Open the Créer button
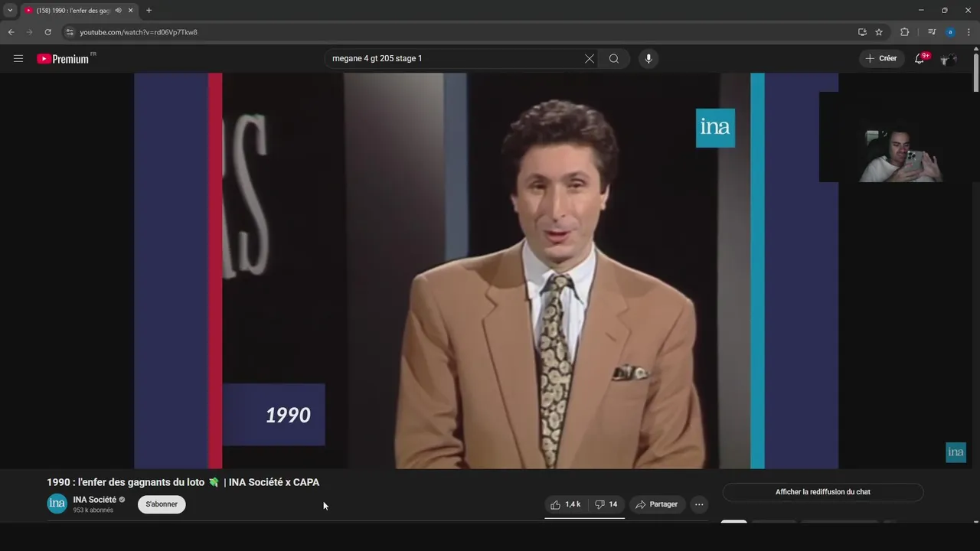Viewport: 980px width, 551px height. 881,58
